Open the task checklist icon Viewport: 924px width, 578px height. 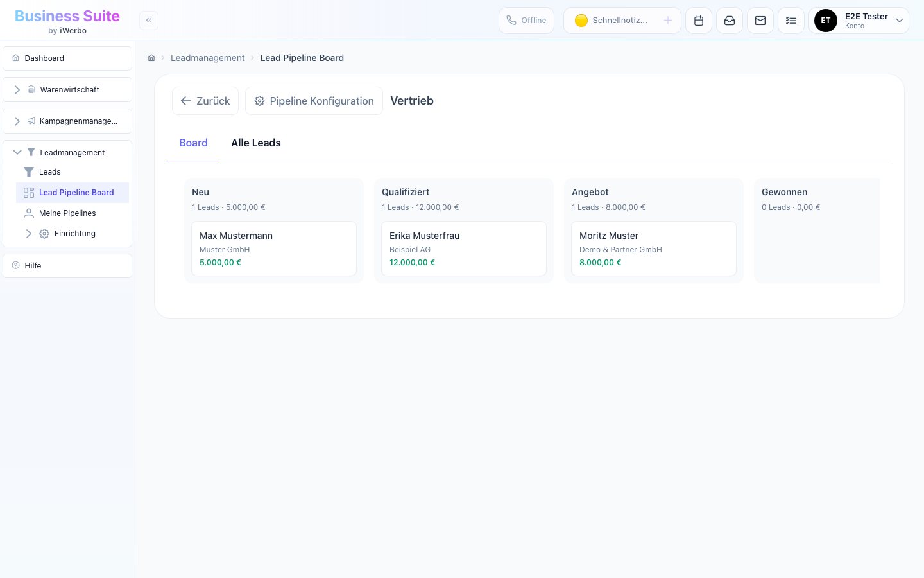point(791,21)
